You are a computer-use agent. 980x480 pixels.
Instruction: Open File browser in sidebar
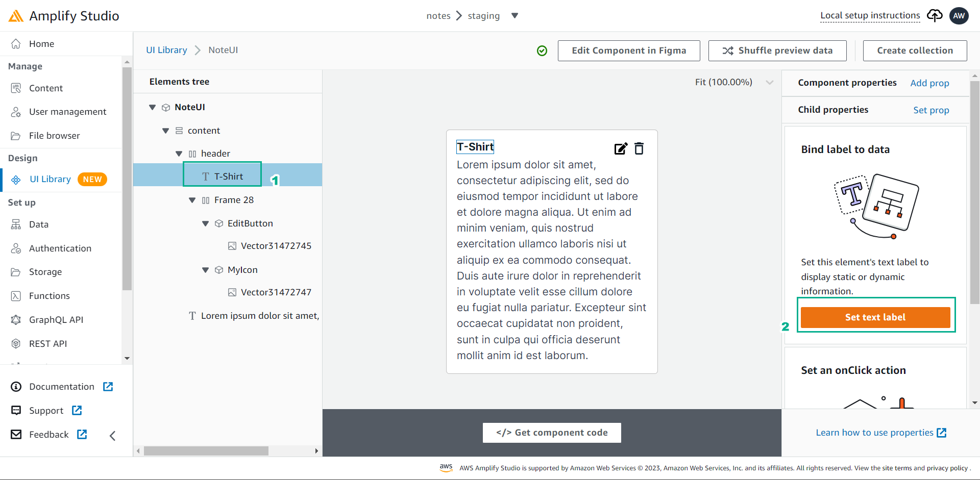(x=54, y=136)
